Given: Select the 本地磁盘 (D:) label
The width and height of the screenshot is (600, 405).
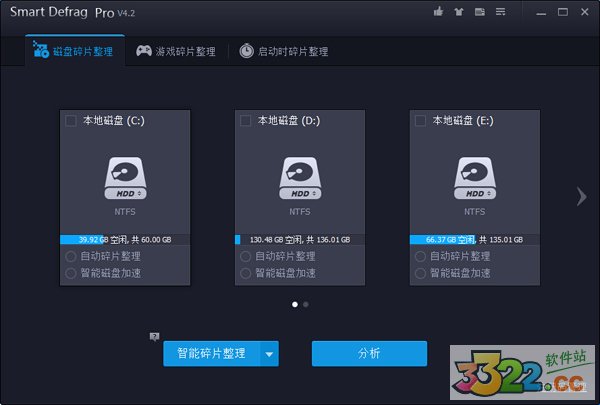Looking at the screenshot, I should pos(289,121).
